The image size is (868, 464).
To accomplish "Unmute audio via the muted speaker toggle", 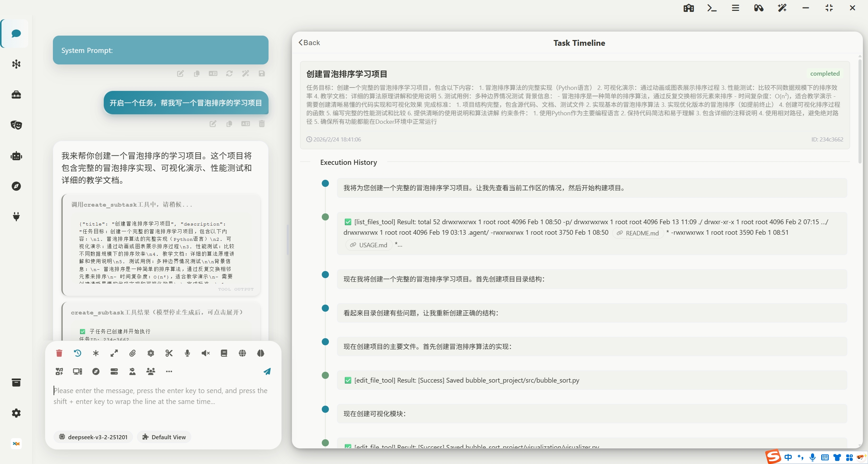I will [205, 353].
